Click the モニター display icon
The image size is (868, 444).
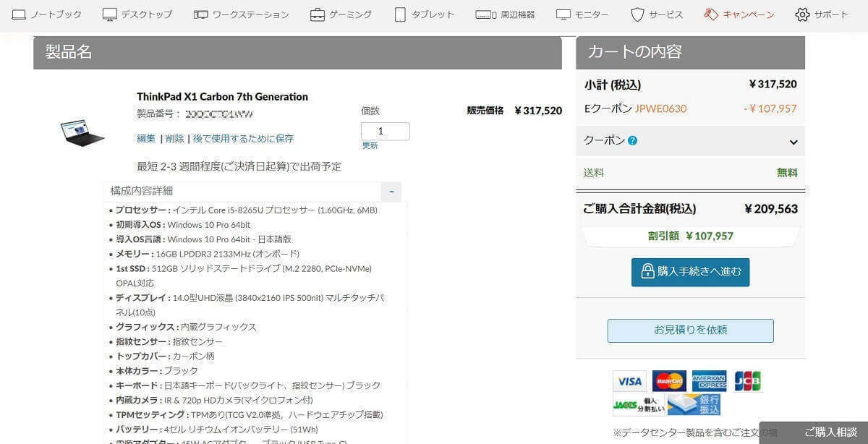[x=563, y=14]
